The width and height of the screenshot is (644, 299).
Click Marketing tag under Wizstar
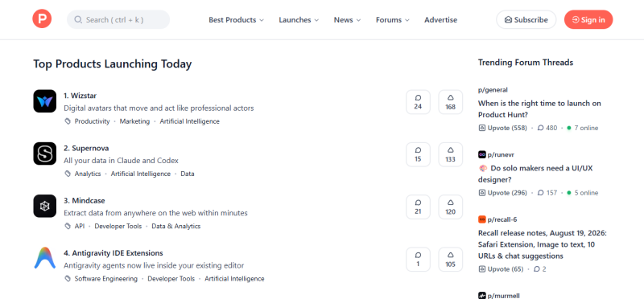pos(134,121)
